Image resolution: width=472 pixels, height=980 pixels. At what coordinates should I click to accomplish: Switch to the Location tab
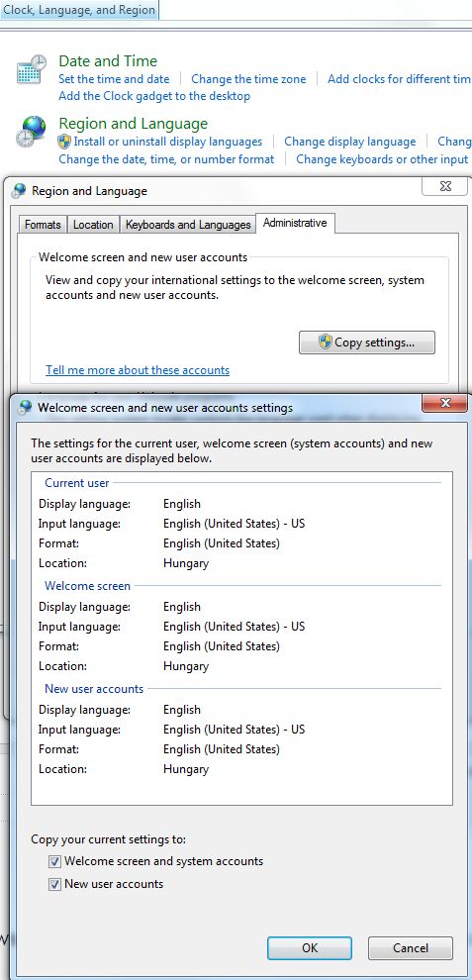point(93,225)
